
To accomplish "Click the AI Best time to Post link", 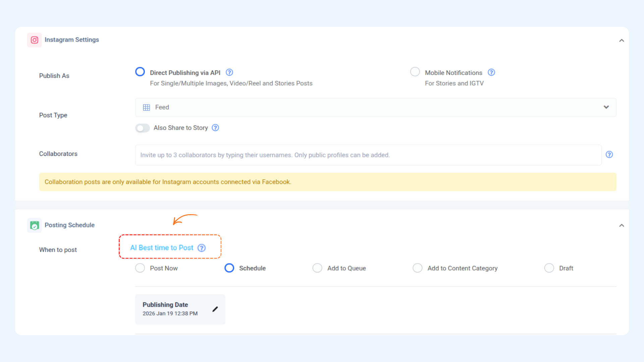I will 162,248.
